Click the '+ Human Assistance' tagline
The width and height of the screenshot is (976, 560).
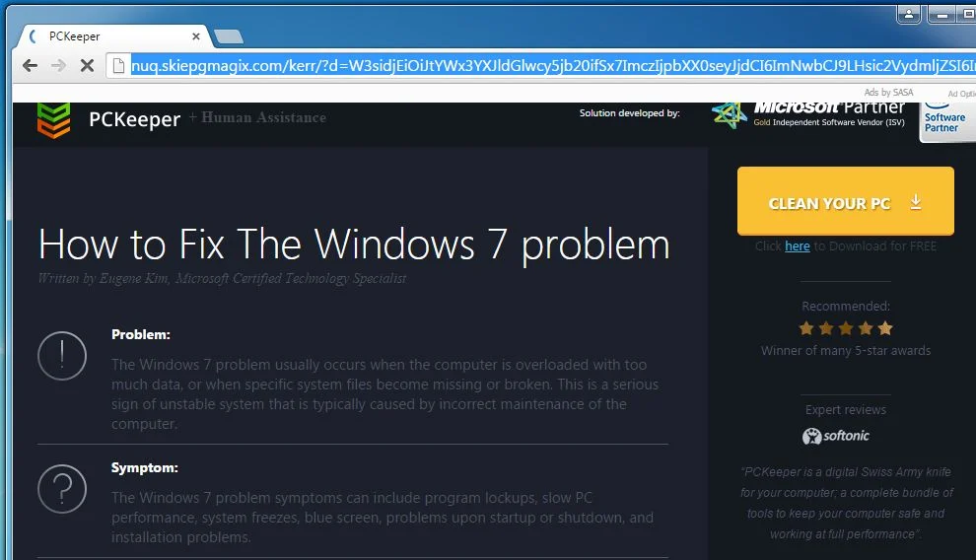[x=257, y=117]
